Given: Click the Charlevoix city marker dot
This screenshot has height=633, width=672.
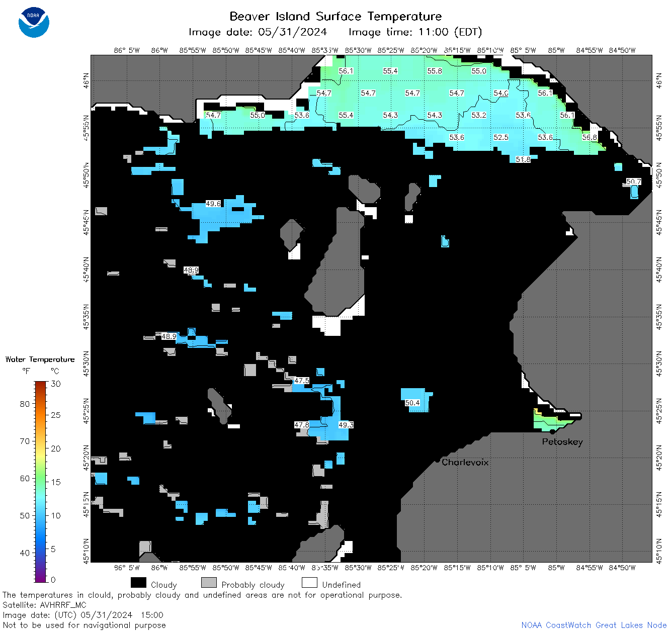Looking at the screenshot, I should [438, 460].
